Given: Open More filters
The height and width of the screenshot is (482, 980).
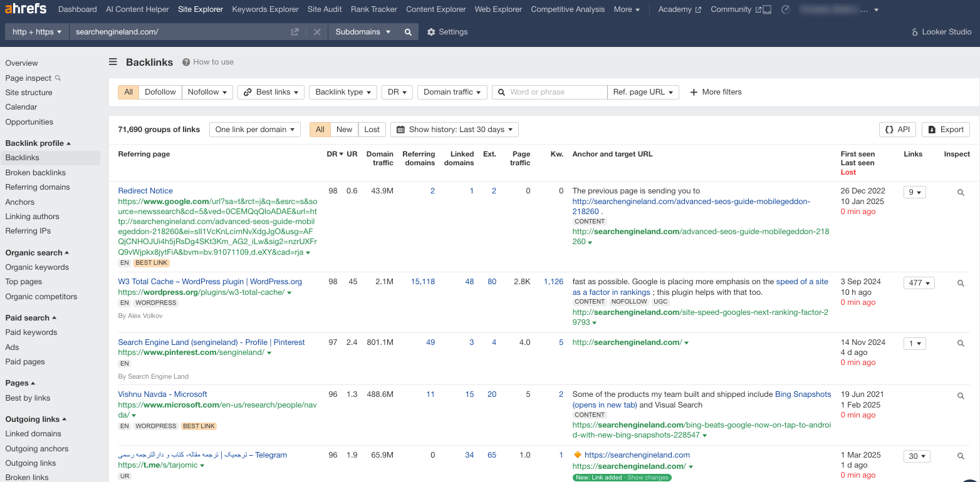Looking at the screenshot, I should [716, 92].
